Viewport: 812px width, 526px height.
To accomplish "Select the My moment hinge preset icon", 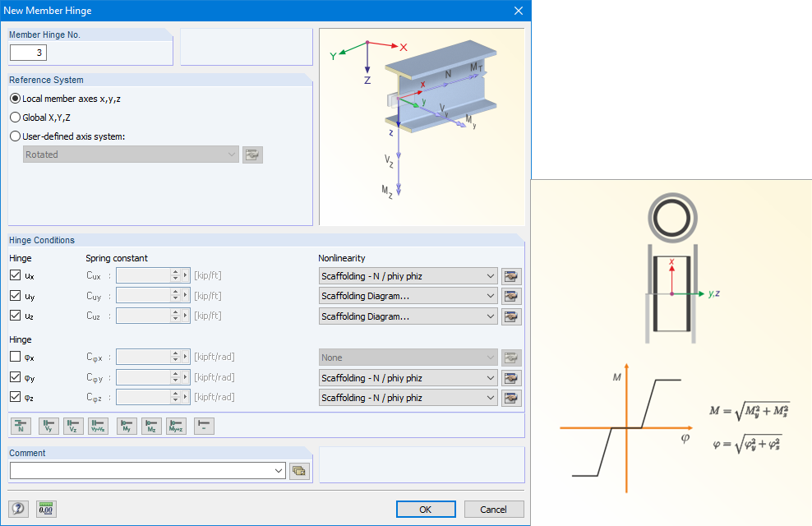I will click(127, 426).
